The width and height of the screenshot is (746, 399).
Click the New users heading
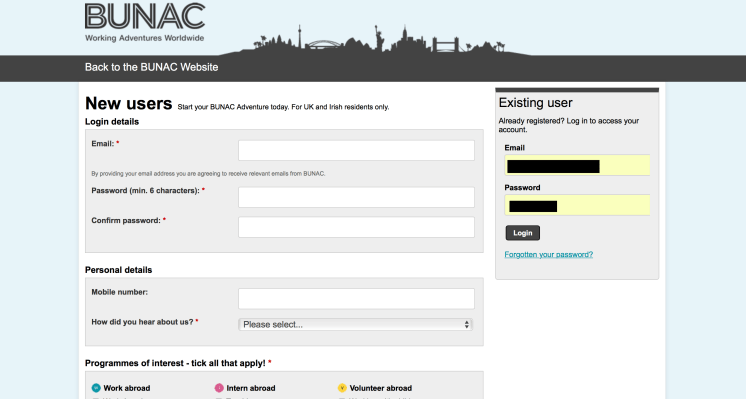128,103
